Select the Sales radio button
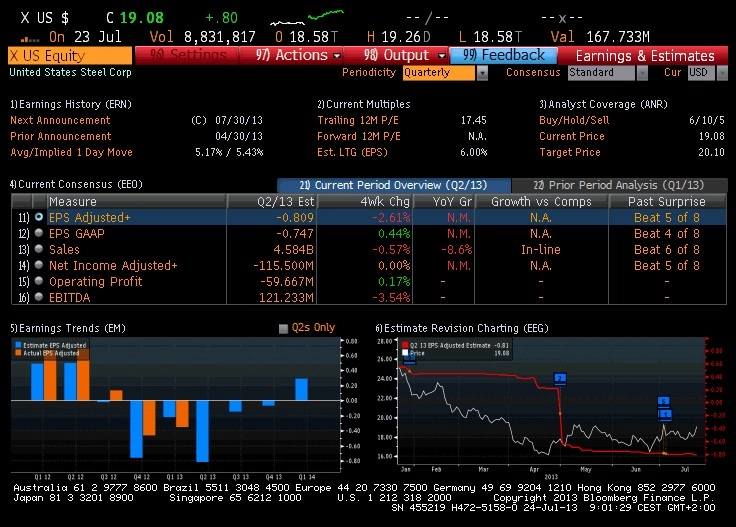 click(39, 249)
